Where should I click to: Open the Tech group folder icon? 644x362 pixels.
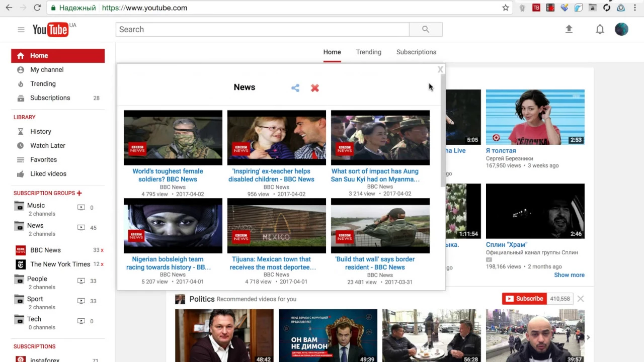[19, 319]
